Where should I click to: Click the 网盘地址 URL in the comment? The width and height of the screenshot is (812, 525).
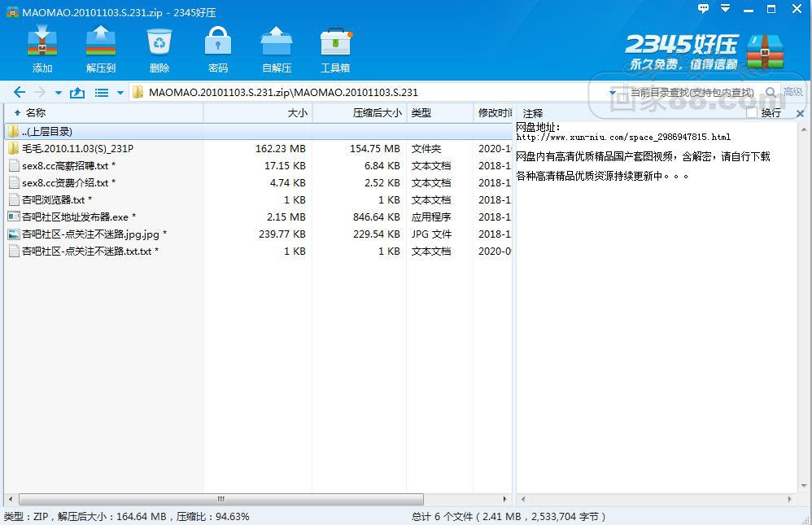[623, 138]
